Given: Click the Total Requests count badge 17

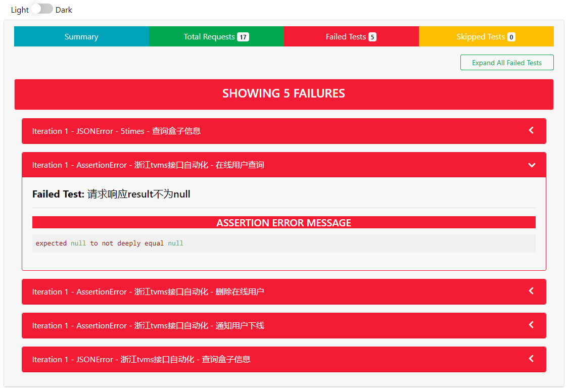Looking at the screenshot, I should (x=243, y=37).
